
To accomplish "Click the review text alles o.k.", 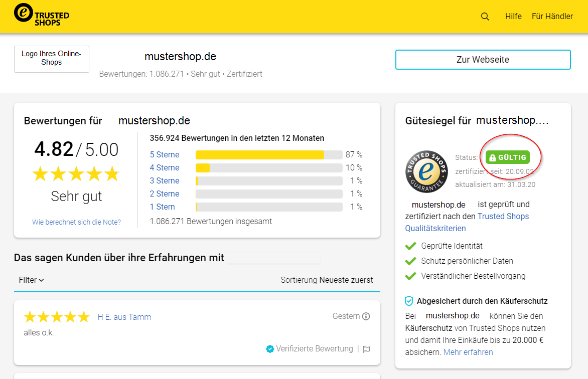I will (39, 333).
